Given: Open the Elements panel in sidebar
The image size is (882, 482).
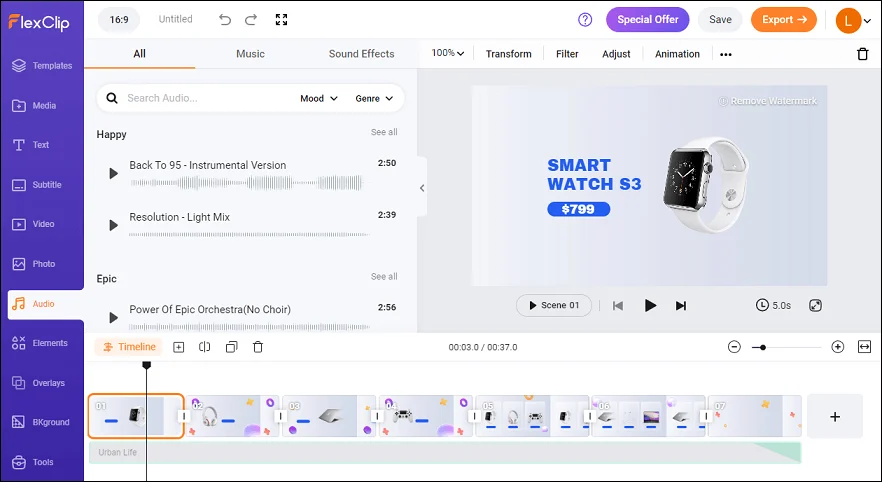Looking at the screenshot, I should click(x=42, y=343).
